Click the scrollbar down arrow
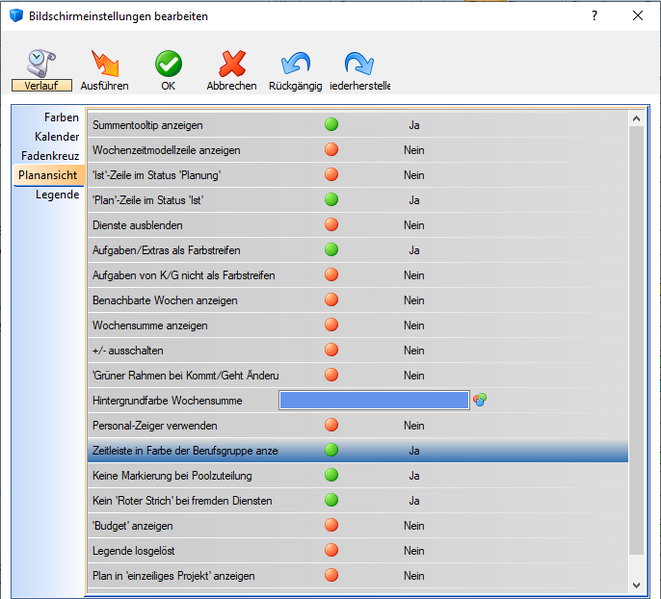The image size is (661, 599). click(635, 583)
